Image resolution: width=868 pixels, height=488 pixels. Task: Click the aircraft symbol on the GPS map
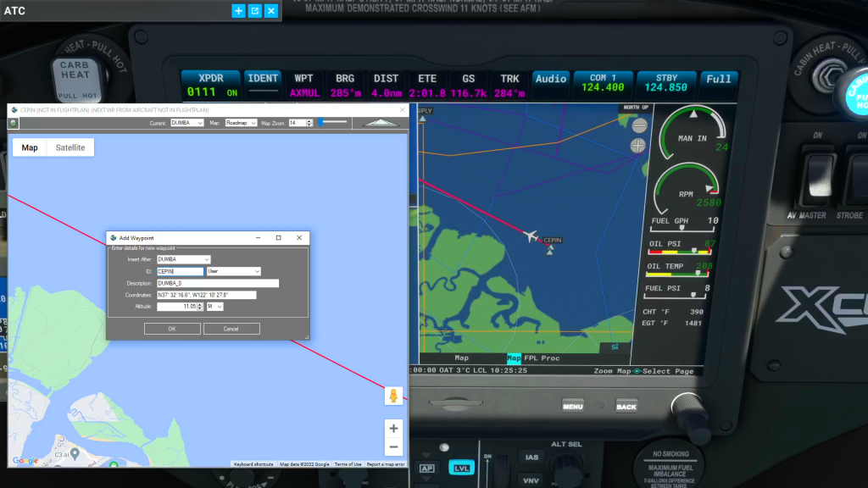click(531, 236)
